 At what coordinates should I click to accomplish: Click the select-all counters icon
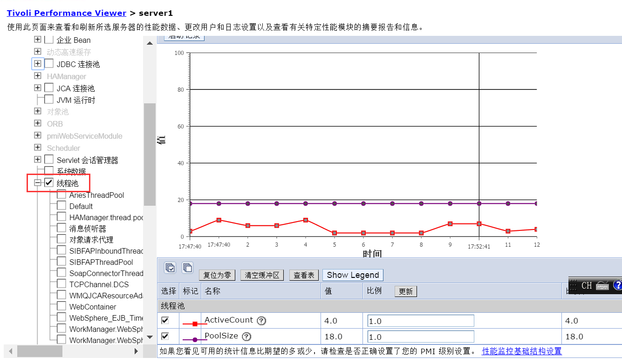[x=171, y=268]
